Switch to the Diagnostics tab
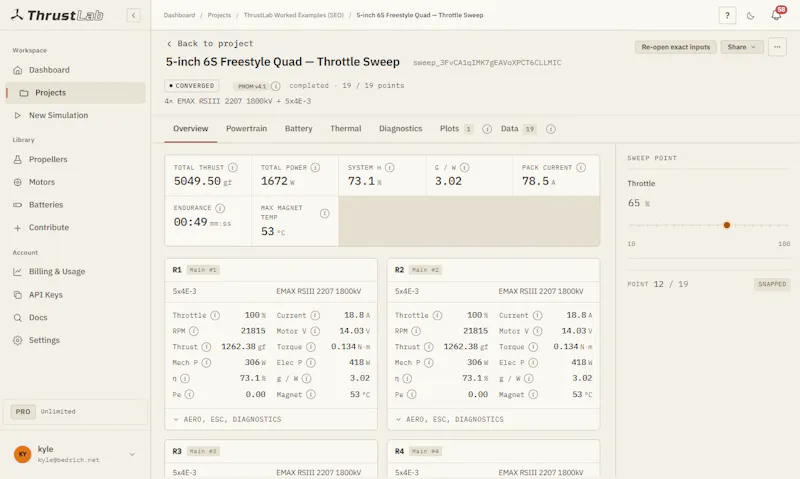Viewport: 800px width, 479px height. click(x=401, y=129)
